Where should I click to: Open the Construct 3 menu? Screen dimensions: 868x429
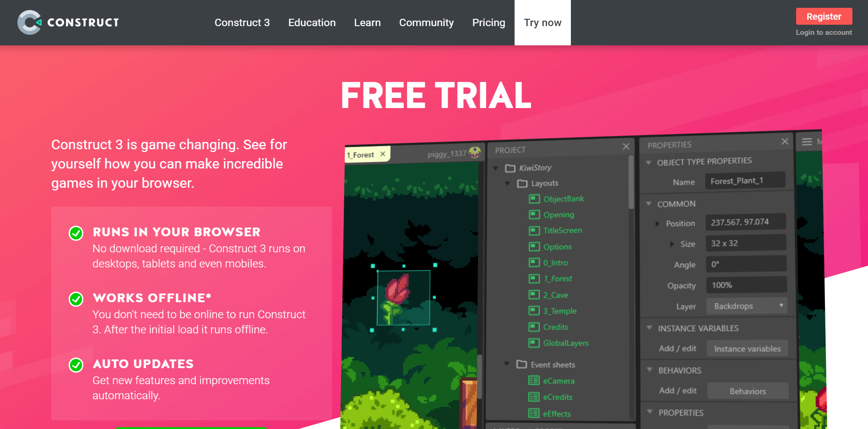coord(242,22)
